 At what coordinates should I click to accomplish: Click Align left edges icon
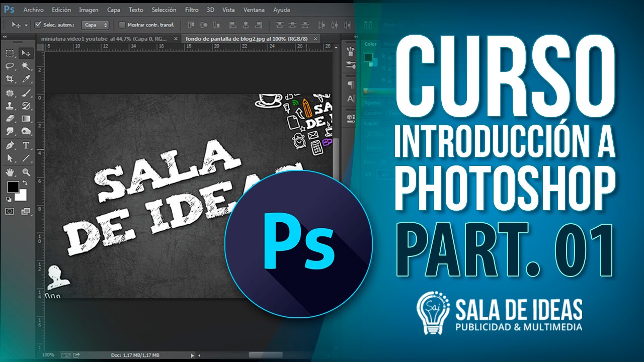(x=233, y=25)
